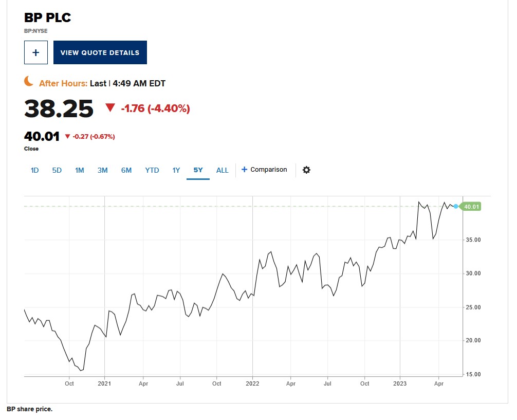Click the BP share price caption
517x420 pixels.
30,409
